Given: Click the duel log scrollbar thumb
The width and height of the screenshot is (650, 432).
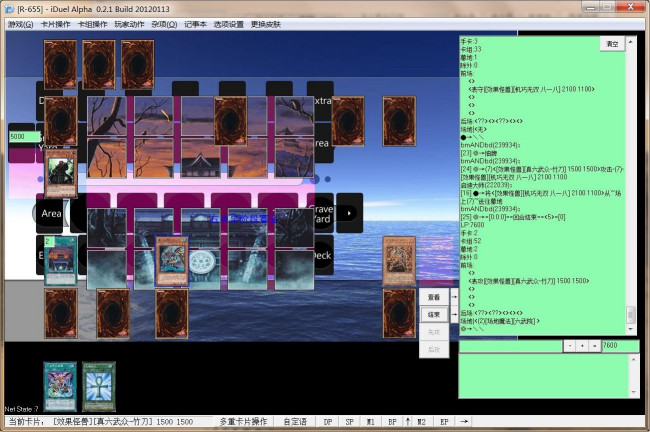Looking at the screenshot, I should pos(631,315).
